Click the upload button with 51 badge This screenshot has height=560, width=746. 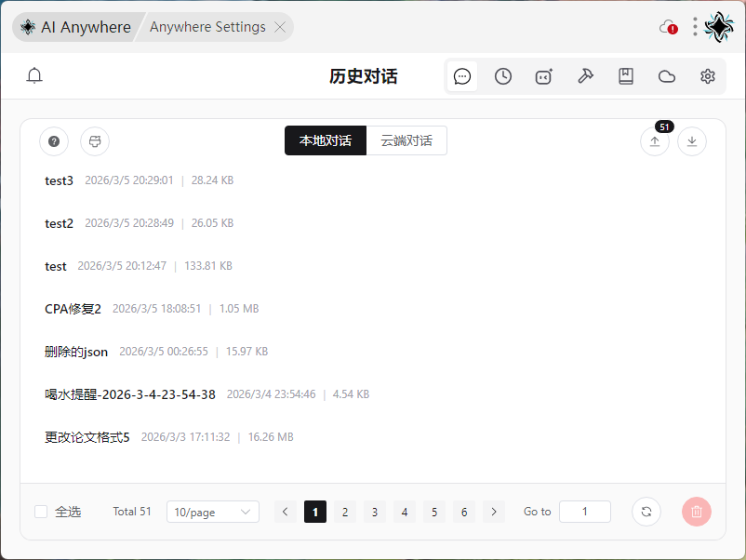tap(655, 141)
